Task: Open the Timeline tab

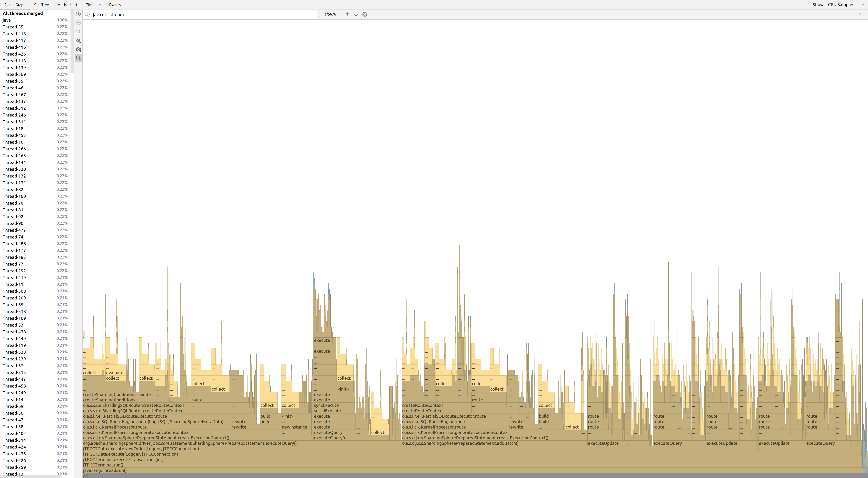Action: point(93,5)
